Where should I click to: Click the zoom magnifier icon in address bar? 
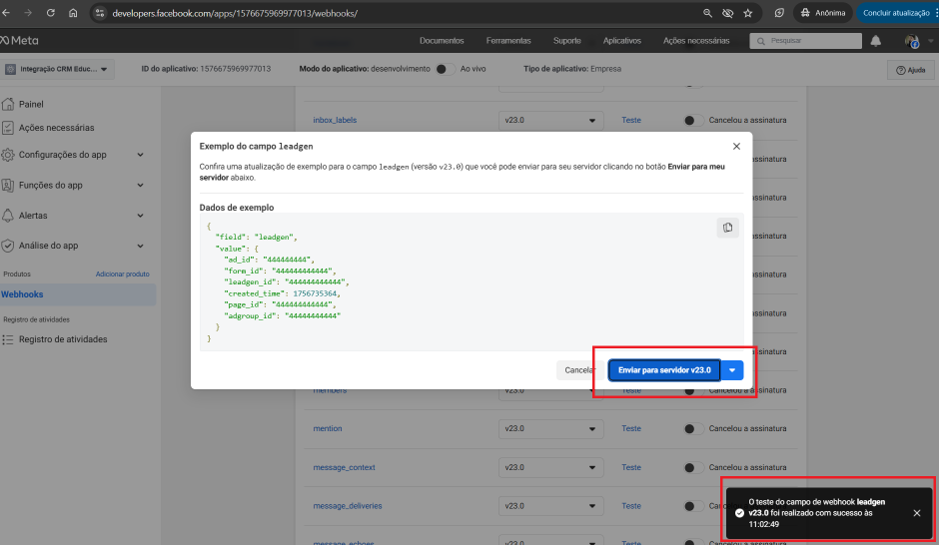707,13
